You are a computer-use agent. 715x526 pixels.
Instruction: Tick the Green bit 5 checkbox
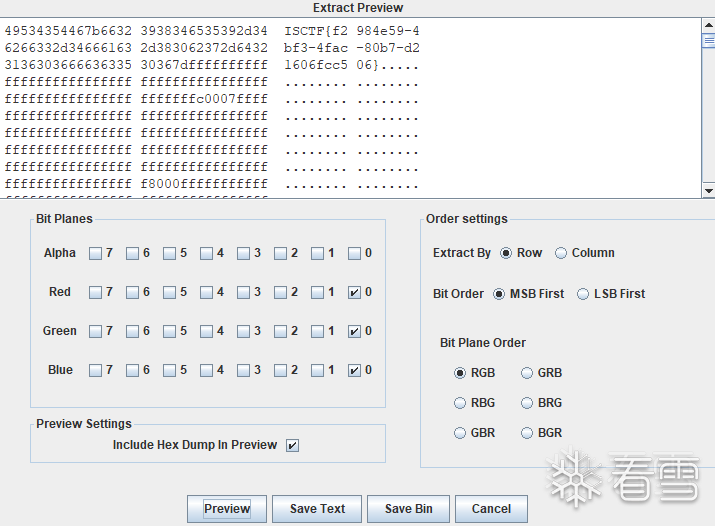(x=169, y=331)
